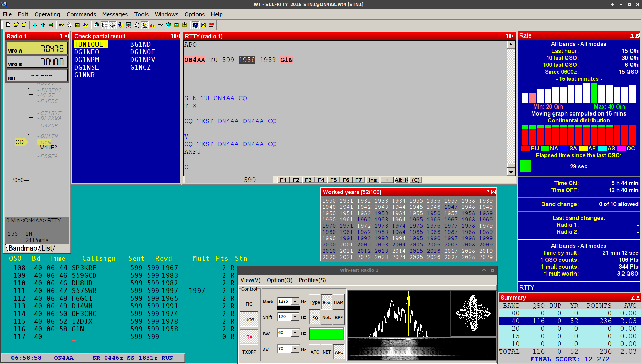
Task: Open the AV. Hz dropdown
Action: coord(295,349)
